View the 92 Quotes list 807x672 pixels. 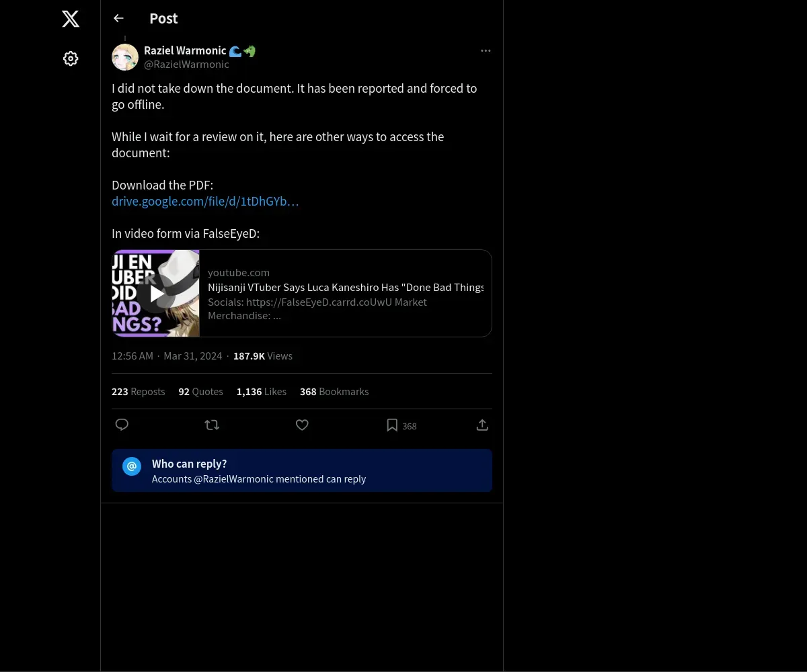[200, 392]
